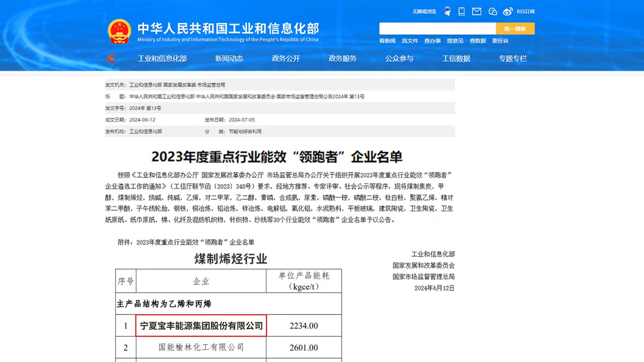Select the 政务服务 navigation item
Viewport: 644px width, 362px height.
(x=342, y=59)
